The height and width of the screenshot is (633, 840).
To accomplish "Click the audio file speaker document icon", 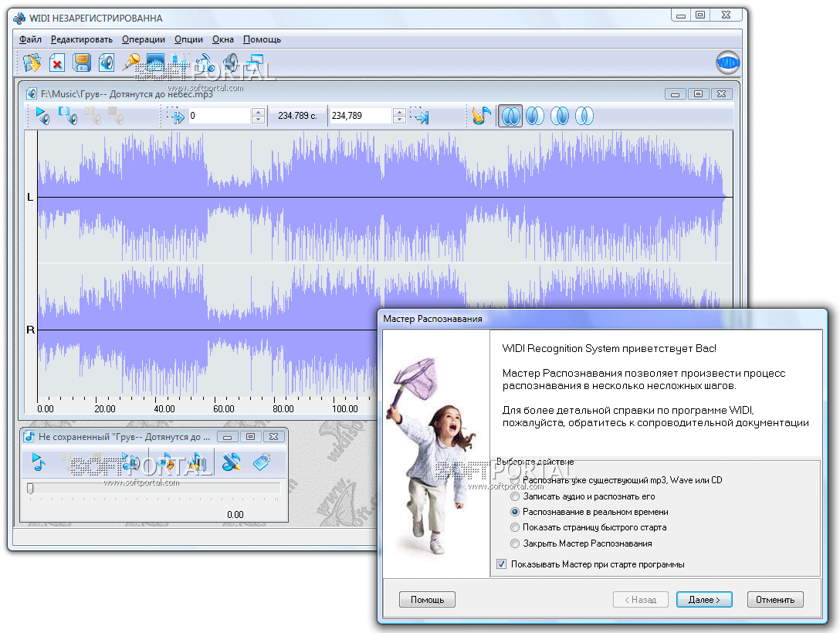I will [x=106, y=63].
